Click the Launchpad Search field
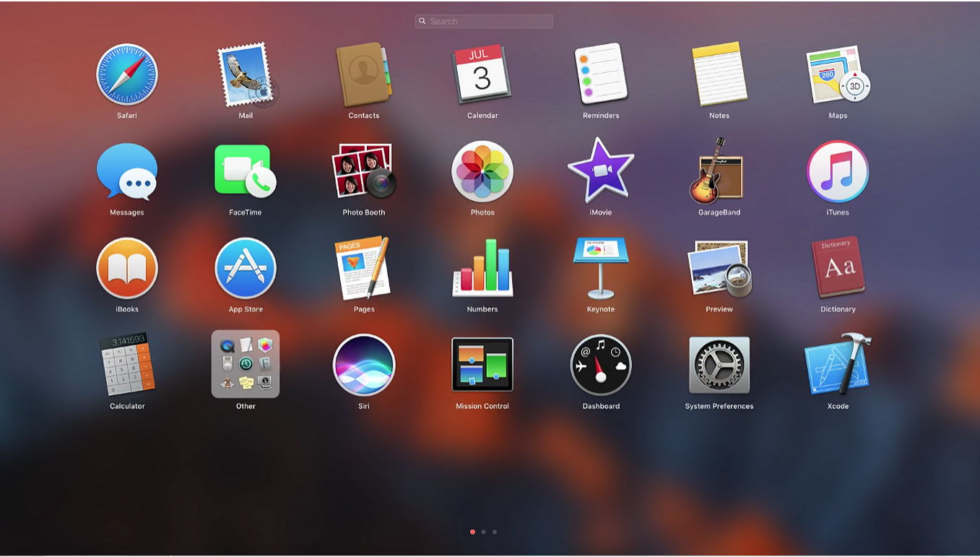980x557 pixels. pos(484,22)
